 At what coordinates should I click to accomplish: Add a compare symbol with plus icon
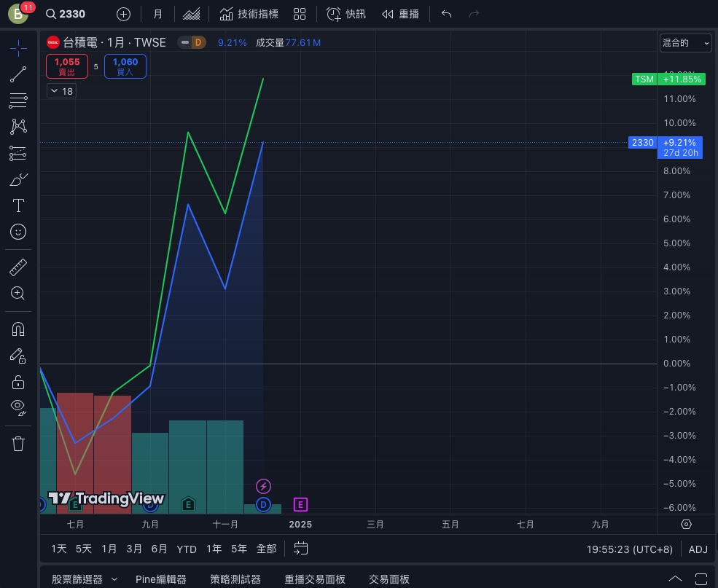[124, 14]
